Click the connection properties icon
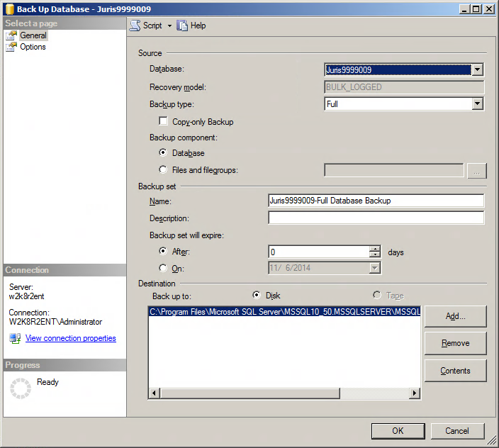The height and width of the screenshot is (448, 499). point(15,339)
